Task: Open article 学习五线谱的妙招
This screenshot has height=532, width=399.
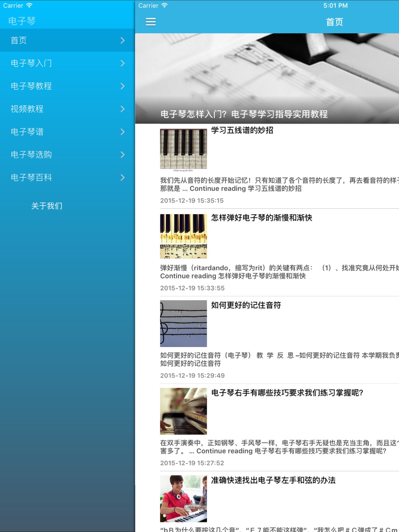Action: point(242,130)
